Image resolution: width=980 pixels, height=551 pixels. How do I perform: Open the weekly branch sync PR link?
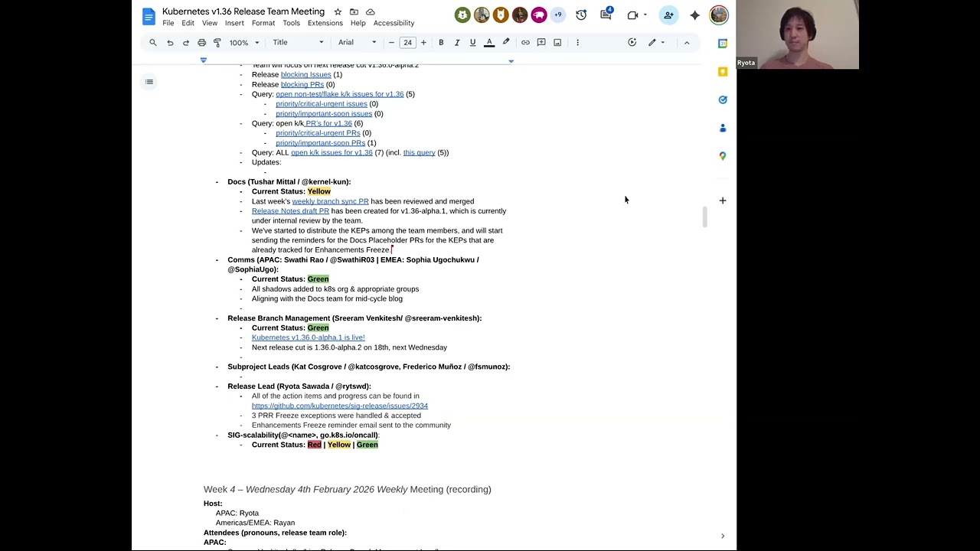(x=330, y=201)
